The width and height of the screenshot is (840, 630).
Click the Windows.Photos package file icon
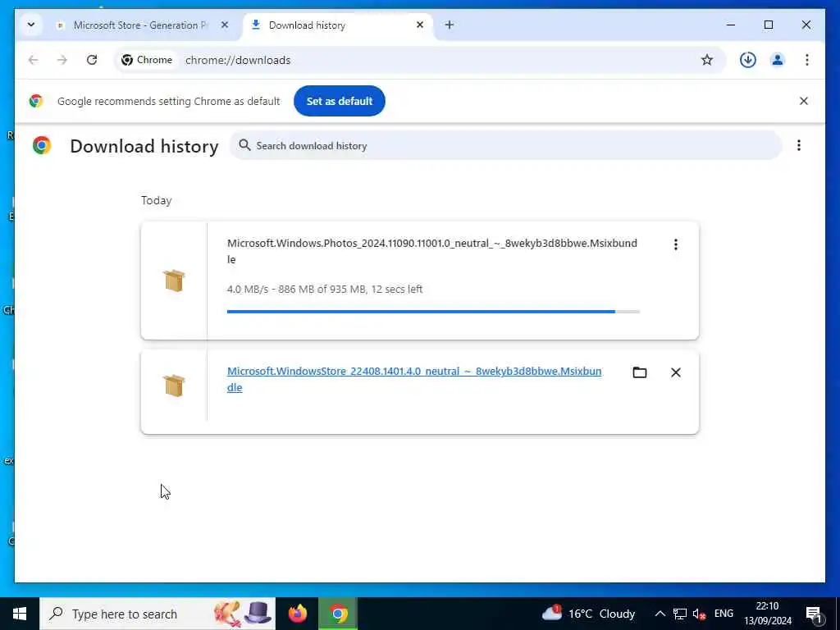(x=174, y=281)
